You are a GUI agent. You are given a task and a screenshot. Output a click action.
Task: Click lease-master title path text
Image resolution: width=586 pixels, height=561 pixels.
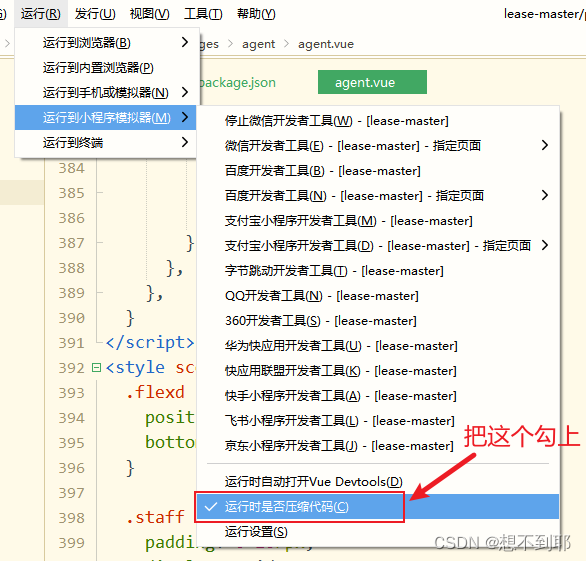545,14
